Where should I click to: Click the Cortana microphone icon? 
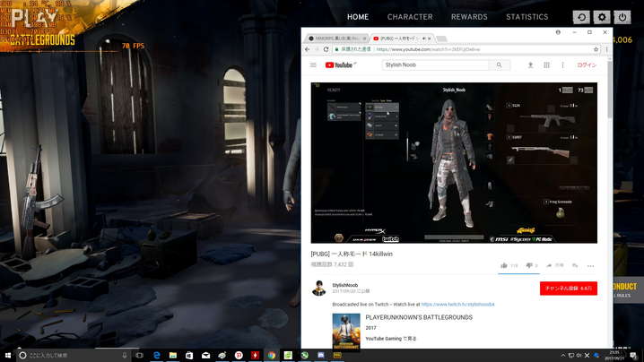point(125,355)
